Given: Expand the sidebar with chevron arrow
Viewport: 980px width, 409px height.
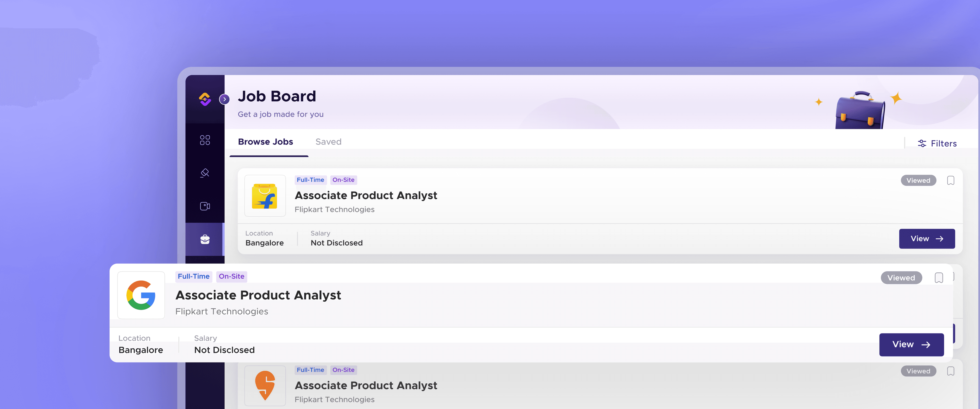Looking at the screenshot, I should point(224,99).
